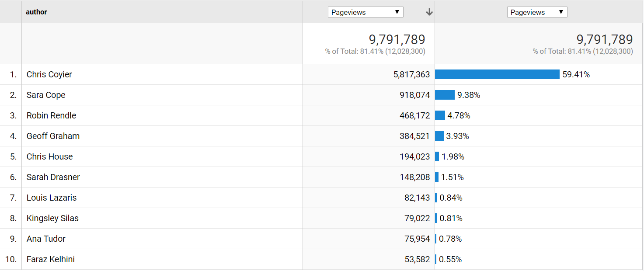Click the 59.41% bar for Chris Coyier
The image size is (644, 271).
click(497, 74)
